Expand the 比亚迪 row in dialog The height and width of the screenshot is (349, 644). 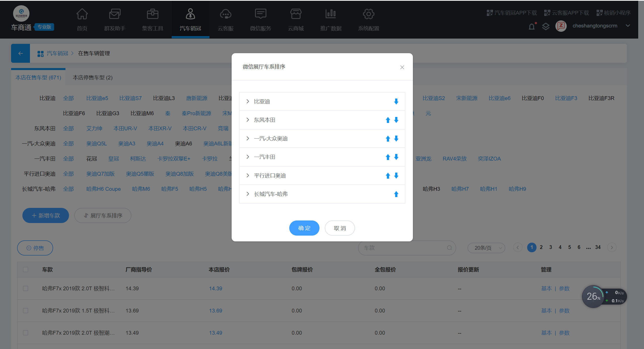click(x=248, y=101)
